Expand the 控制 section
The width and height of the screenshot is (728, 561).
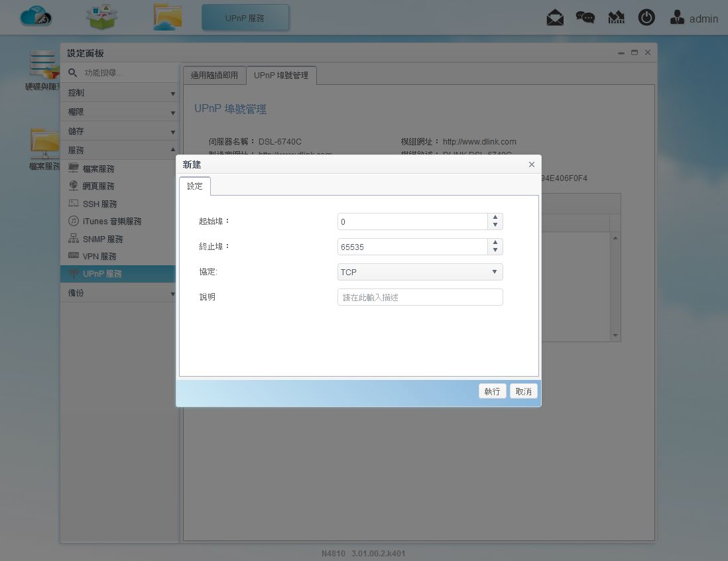point(120,93)
